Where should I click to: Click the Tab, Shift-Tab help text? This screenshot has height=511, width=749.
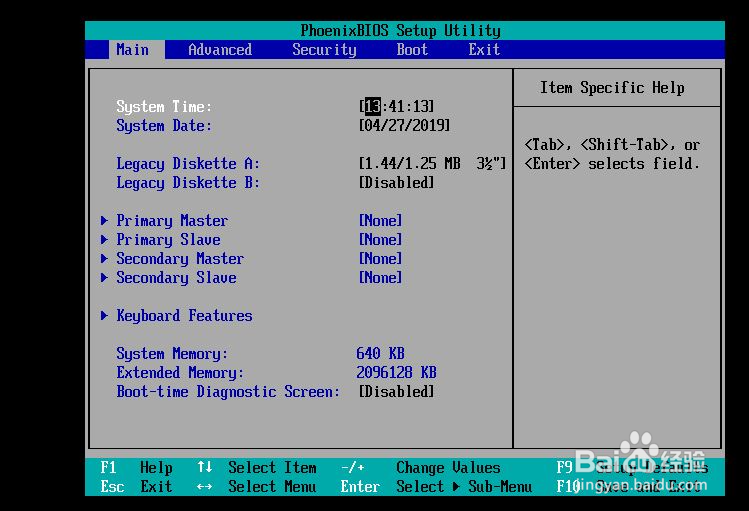click(612, 154)
